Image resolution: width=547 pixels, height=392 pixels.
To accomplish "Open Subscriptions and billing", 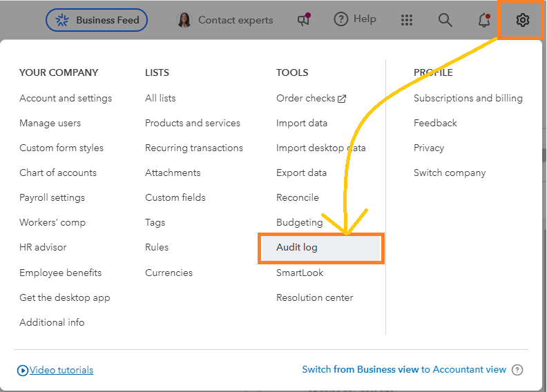I will point(468,98).
